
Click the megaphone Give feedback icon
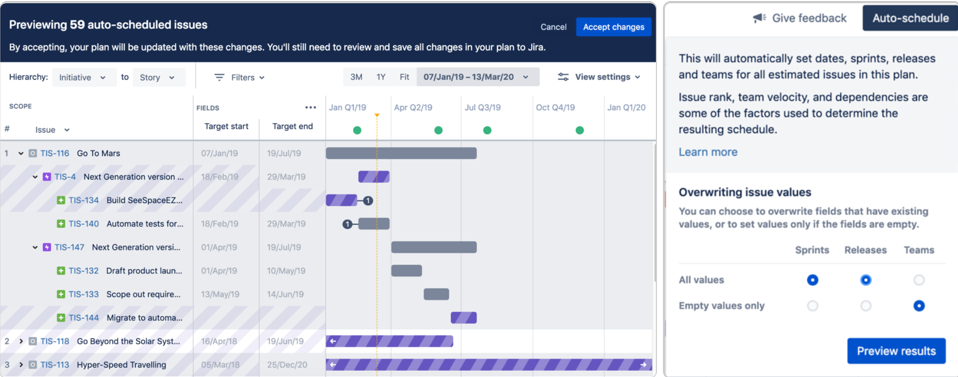[x=759, y=18]
